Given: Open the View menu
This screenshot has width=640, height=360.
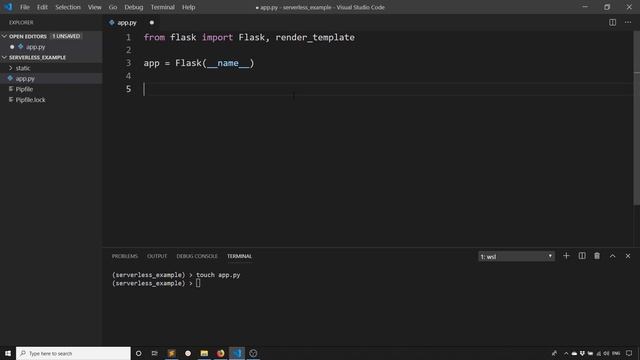Looking at the screenshot, I should click(x=95, y=7).
